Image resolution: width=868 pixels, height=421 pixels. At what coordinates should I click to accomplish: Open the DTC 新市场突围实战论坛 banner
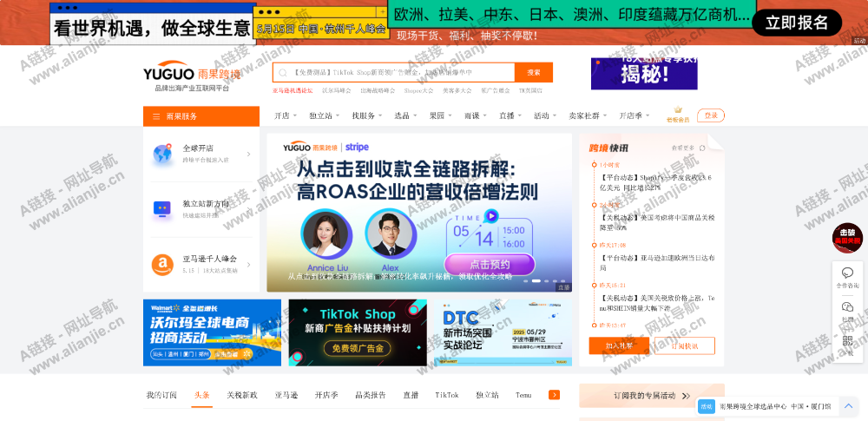(x=503, y=333)
